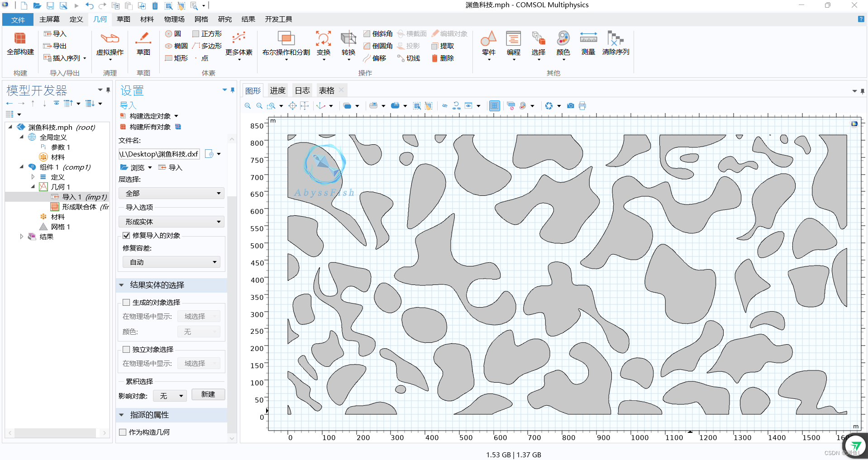
Task: Switch to the Progress (进度) tab
Action: 277,90
